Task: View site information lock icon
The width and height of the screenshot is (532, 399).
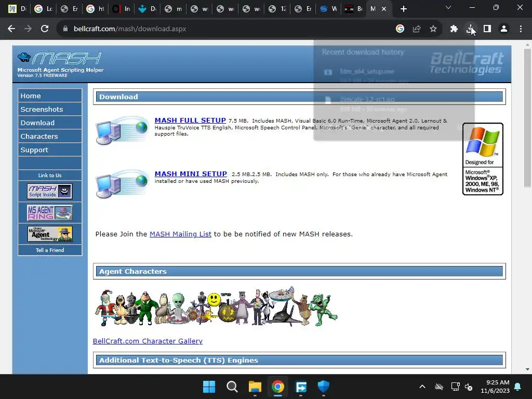Action: tap(65, 29)
